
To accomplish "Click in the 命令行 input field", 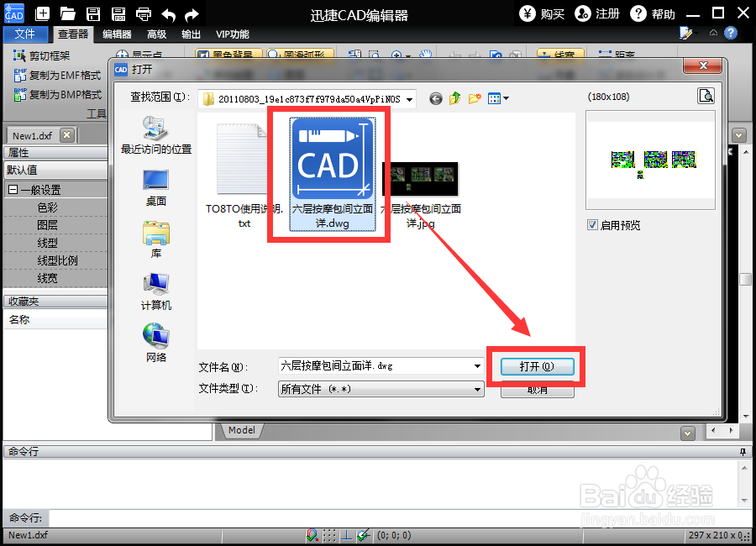I will point(400,518).
